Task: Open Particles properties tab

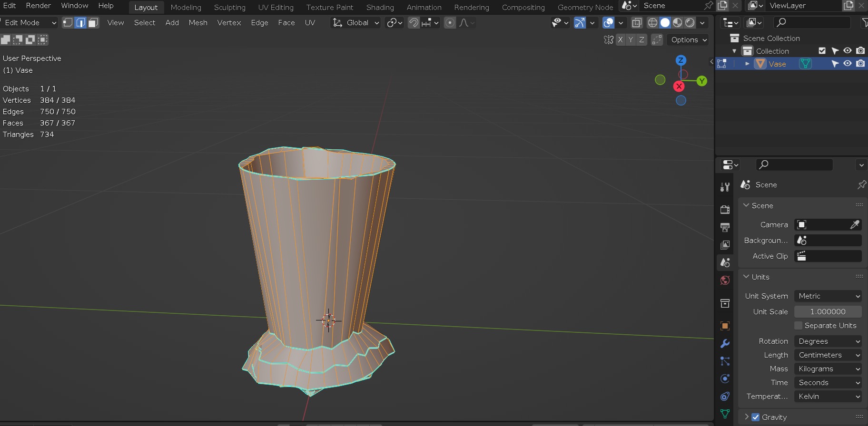Action: [x=725, y=361]
